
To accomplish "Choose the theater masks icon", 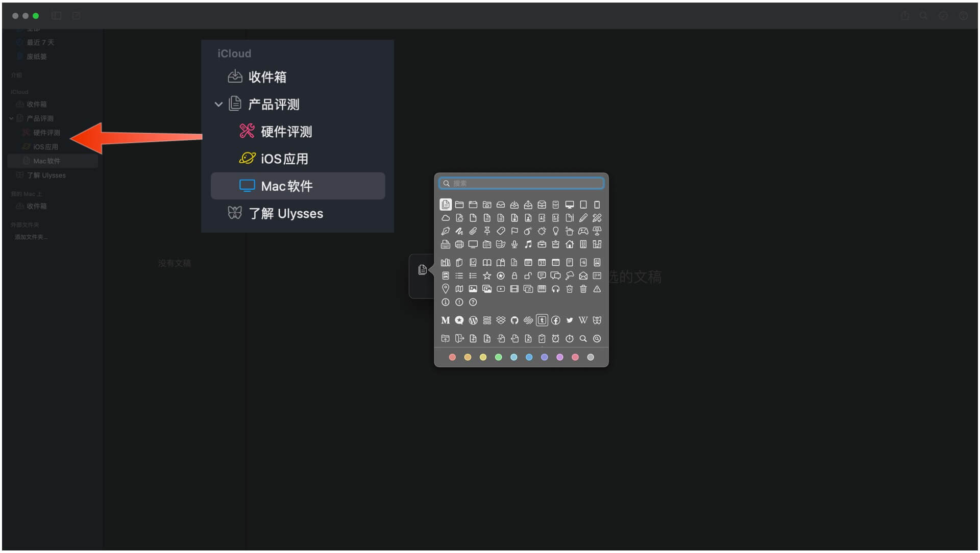I will coord(500,244).
